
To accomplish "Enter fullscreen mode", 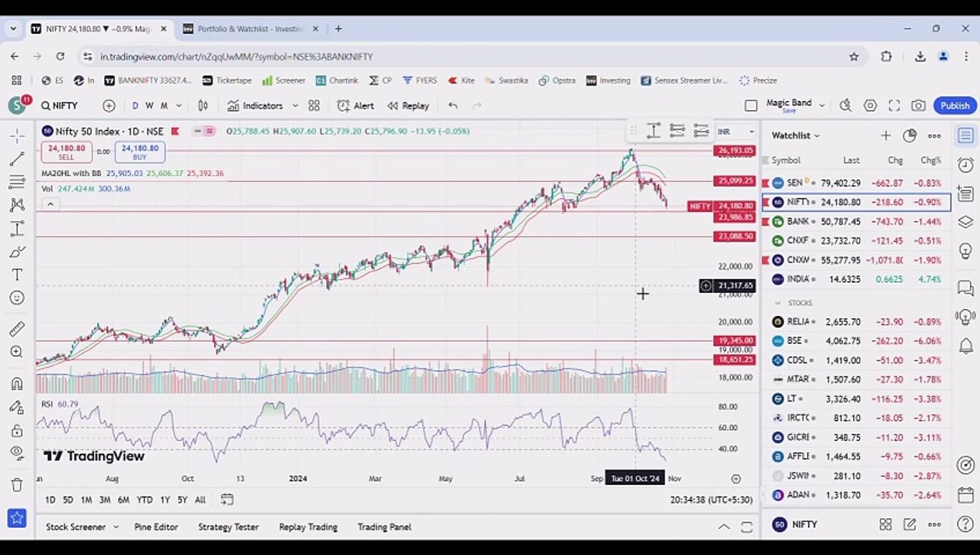I will (894, 106).
